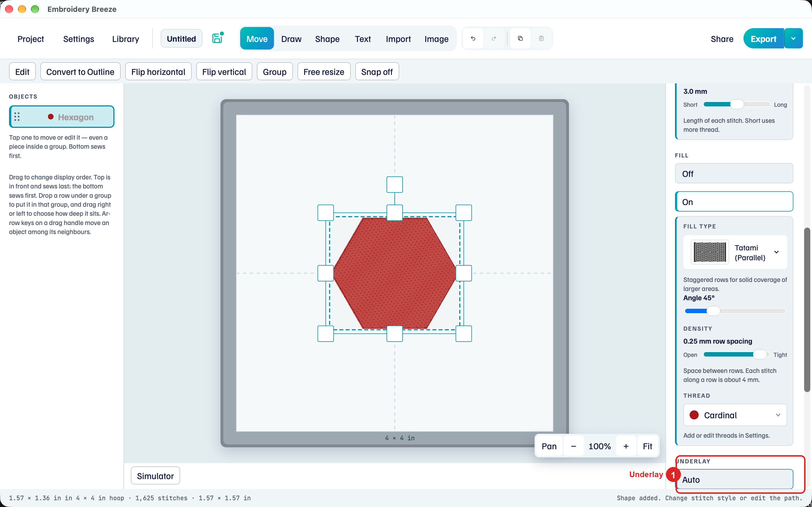The height and width of the screenshot is (507, 812).
Task: Switch to the Draw tool tab
Action: 291,39
